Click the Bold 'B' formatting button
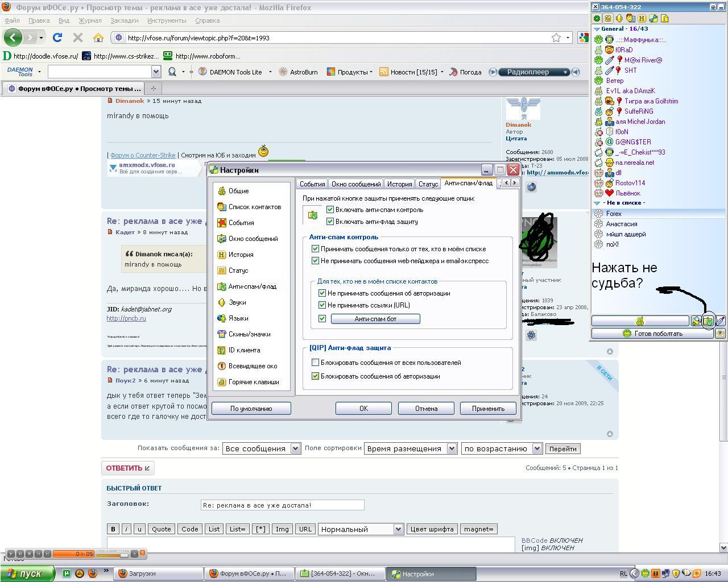This screenshot has width=728, height=582. (x=113, y=529)
